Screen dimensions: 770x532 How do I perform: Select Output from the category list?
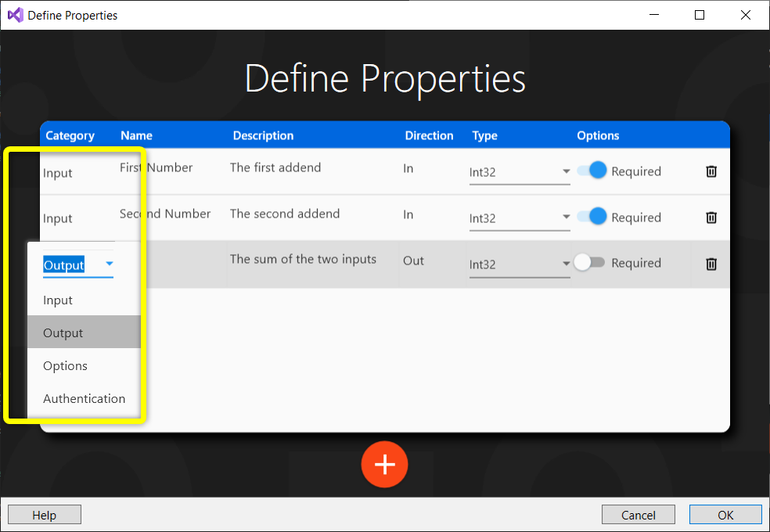[63, 332]
